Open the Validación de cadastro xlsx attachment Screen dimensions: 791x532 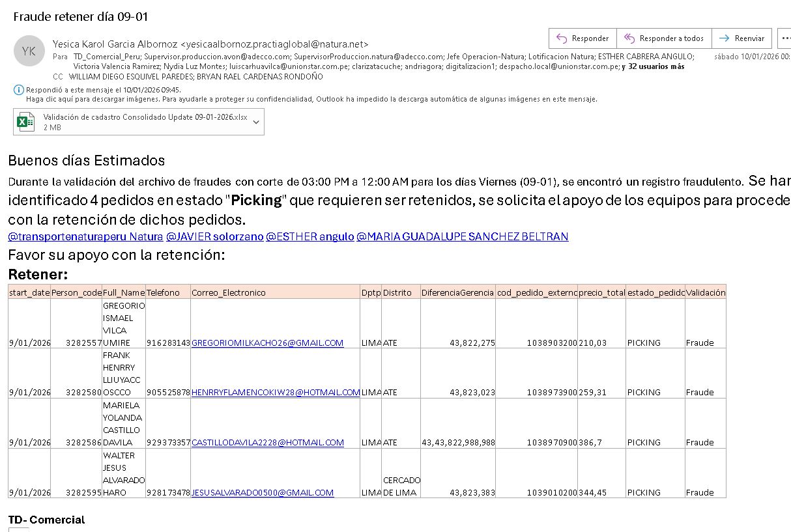pos(145,117)
